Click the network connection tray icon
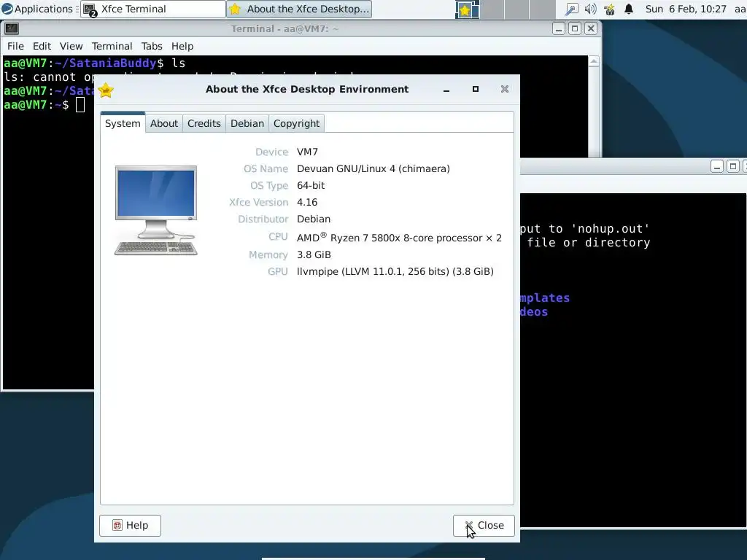Screen dimensions: 747x560 571,9
